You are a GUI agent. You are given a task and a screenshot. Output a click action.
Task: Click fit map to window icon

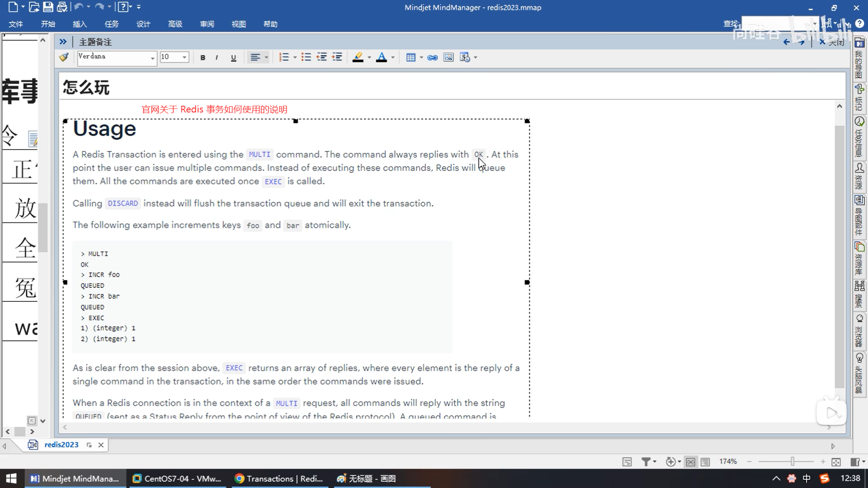pyautogui.click(x=836, y=462)
